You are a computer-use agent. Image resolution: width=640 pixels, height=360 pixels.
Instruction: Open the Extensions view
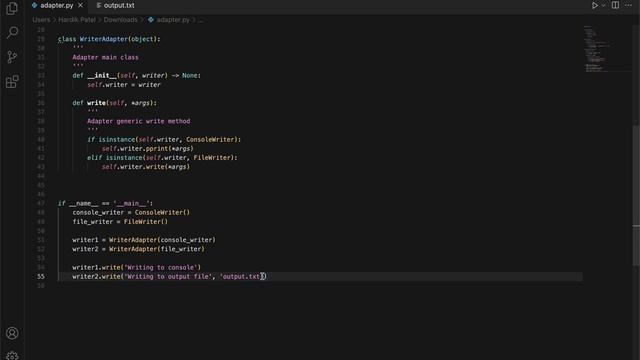tap(12, 82)
